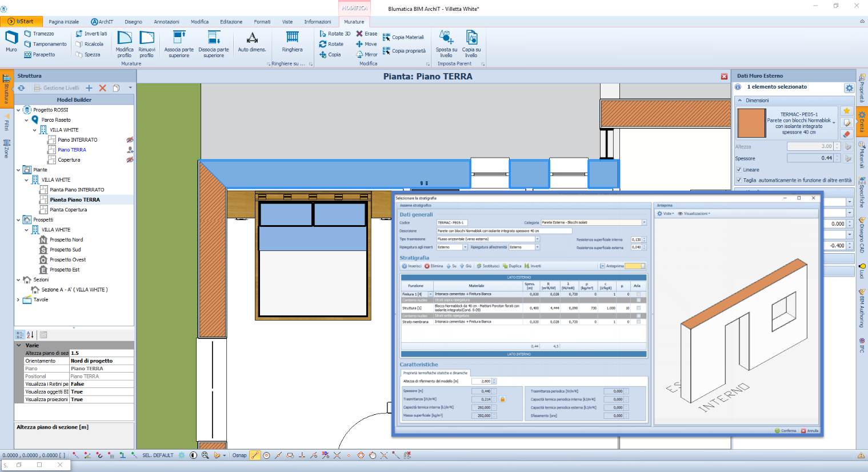Click Inserisci layer button
The image size is (868, 472).
(x=411, y=266)
